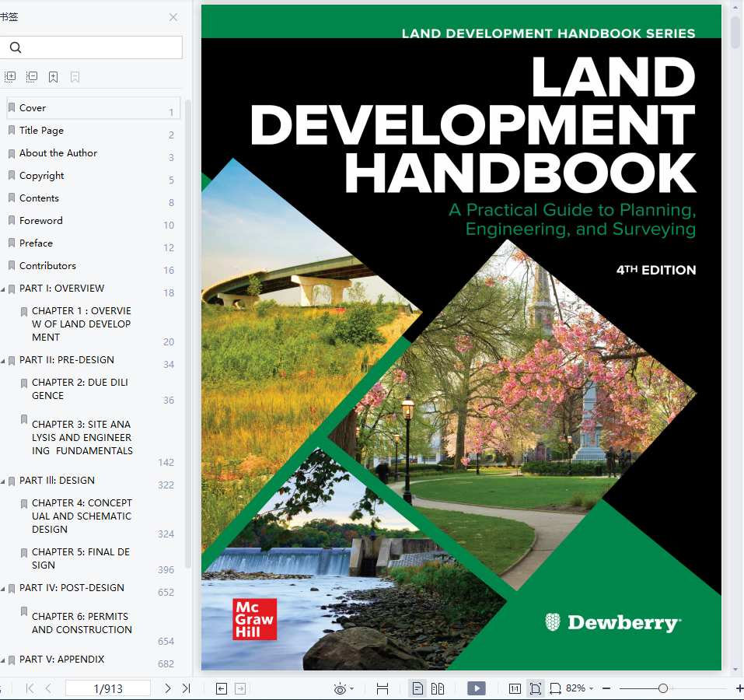The width and height of the screenshot is (744, 700).
Task: Collapse PART III: DESIGN section
Action: coord(3,481)
